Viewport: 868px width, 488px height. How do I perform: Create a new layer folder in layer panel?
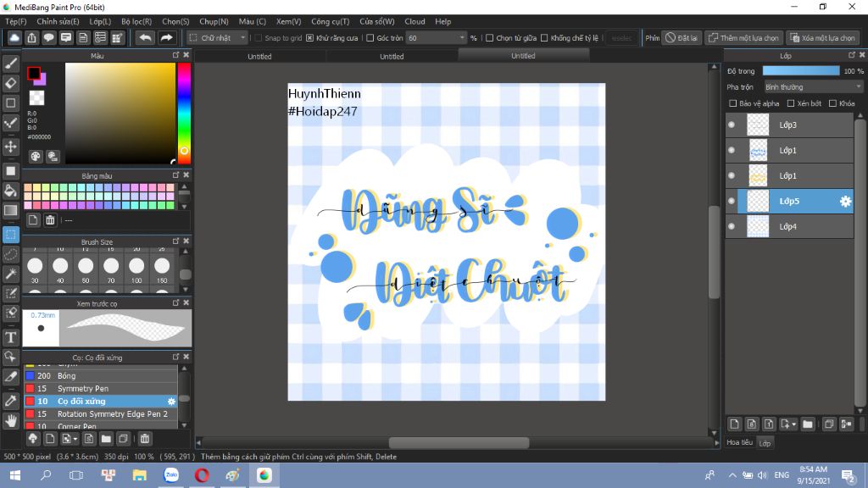(x=808, y=424)
